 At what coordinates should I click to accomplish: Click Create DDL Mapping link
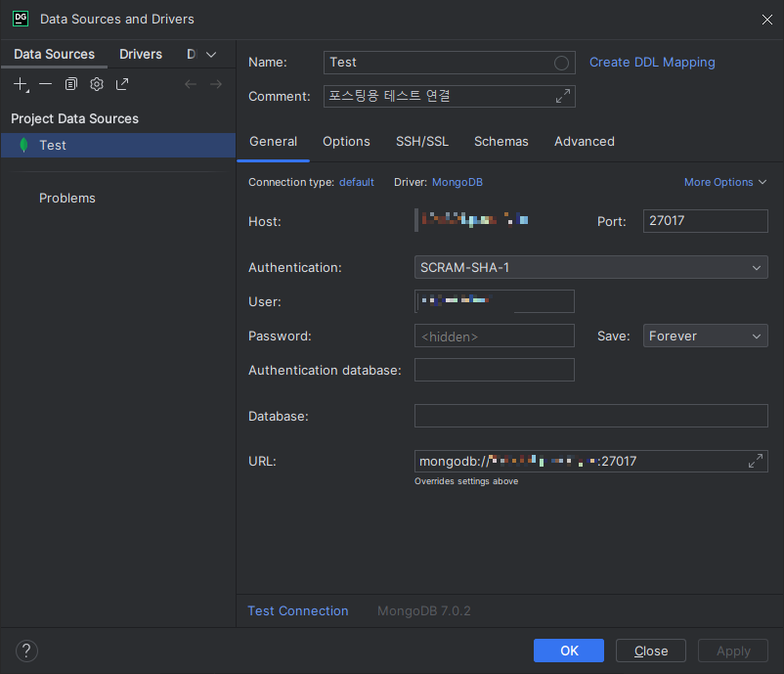pos(652,62)
